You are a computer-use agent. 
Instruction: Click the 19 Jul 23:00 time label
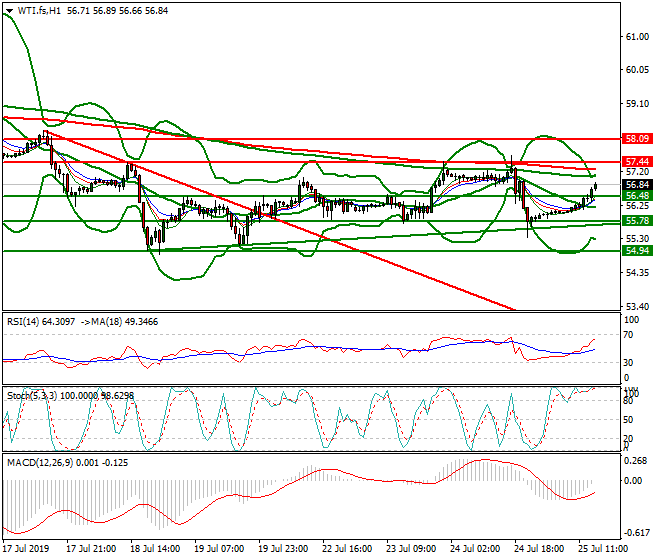pos(283,549)
